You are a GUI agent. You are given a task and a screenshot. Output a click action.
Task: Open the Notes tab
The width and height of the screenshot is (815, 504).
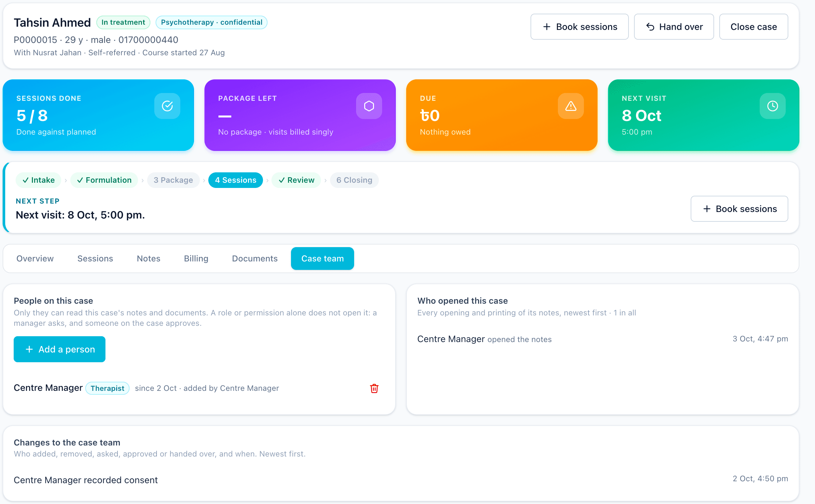point(148,259)
